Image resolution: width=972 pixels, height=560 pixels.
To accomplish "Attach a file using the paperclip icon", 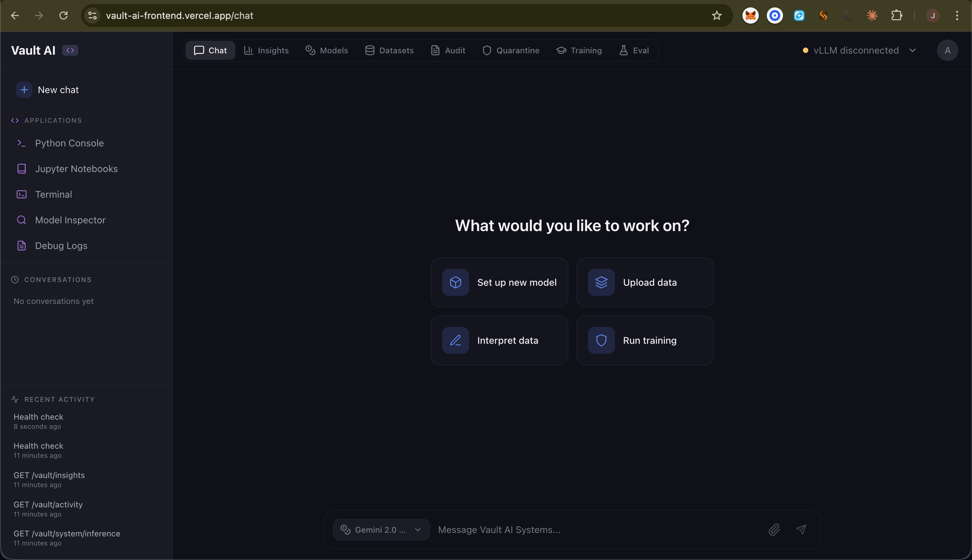I will click(x=774, y=530).
